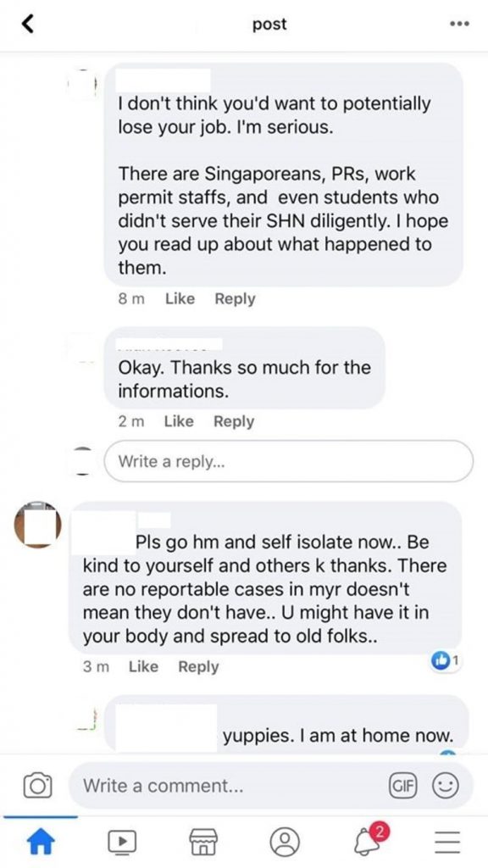This screenshot has height=868, width=488.
Task: Tap the 'Write a comment...' field
Action: pyautogui.click(x=227, y=786)
